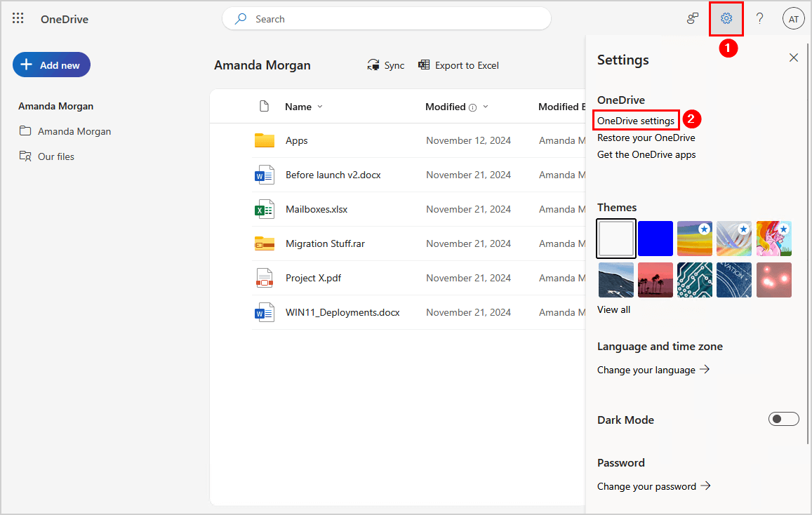Click the AT account avatar

point(793,18)
